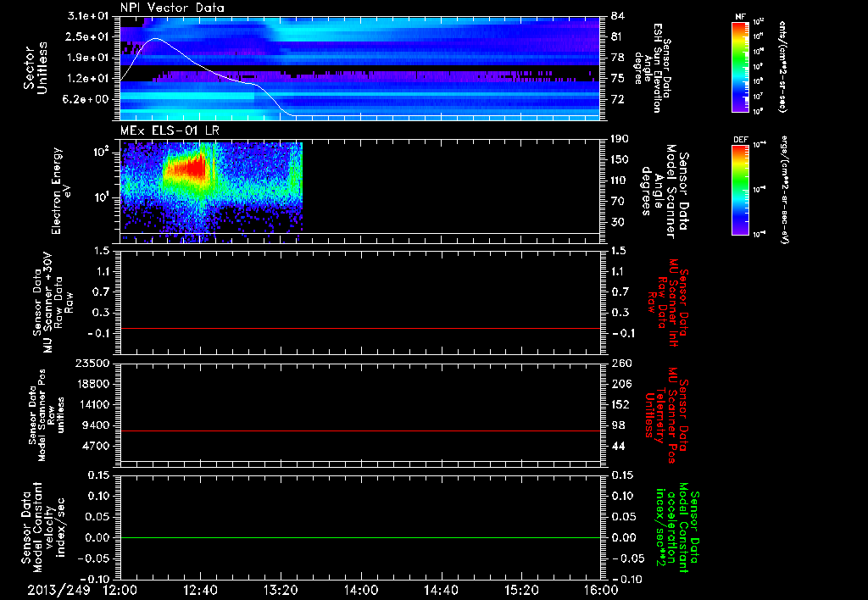Click the white sun elevation curve peak
Viewport: 868px width, 600px height.
click(156, 39)
